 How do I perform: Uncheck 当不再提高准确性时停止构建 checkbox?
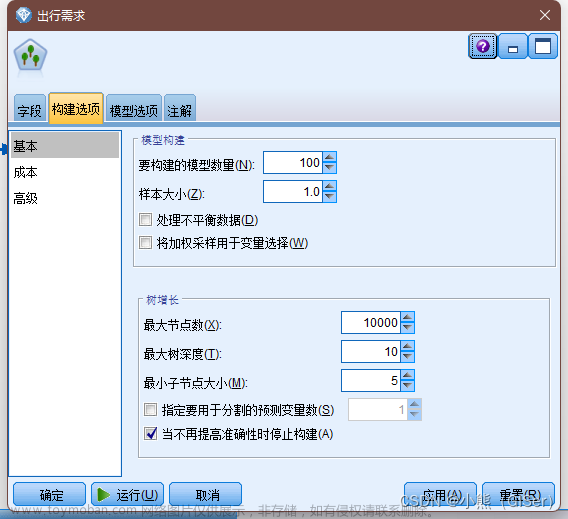150,433
